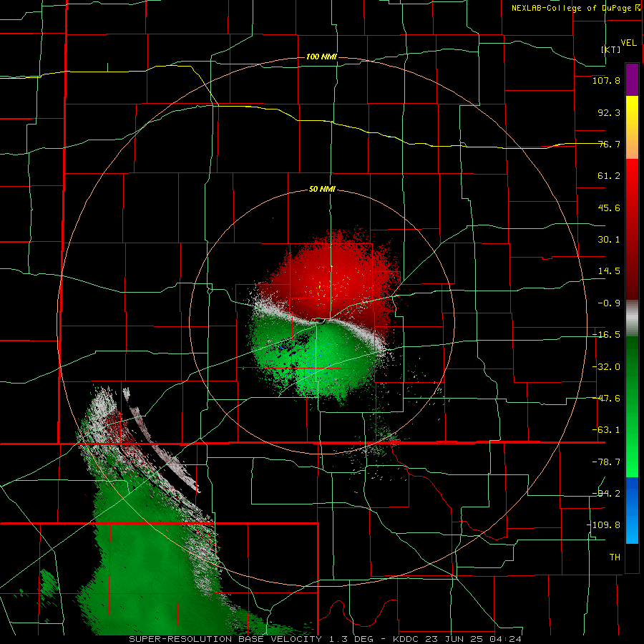644x644 pixels.
Task: Click the -94.2 velocity scale value
Action: 606,494
